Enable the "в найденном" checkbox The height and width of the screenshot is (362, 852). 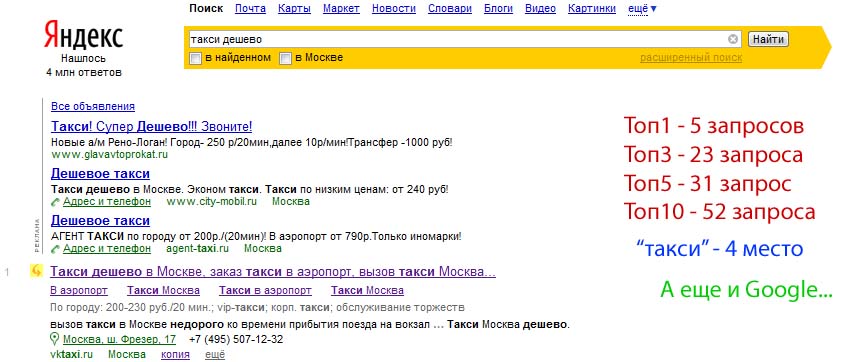[x=196, y=58]
